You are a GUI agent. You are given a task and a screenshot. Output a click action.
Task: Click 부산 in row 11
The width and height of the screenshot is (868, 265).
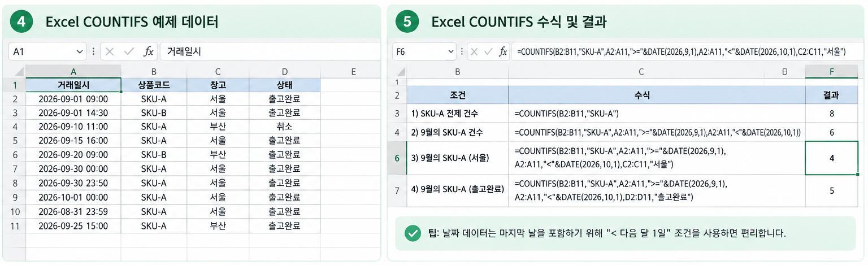click(218, 226)
